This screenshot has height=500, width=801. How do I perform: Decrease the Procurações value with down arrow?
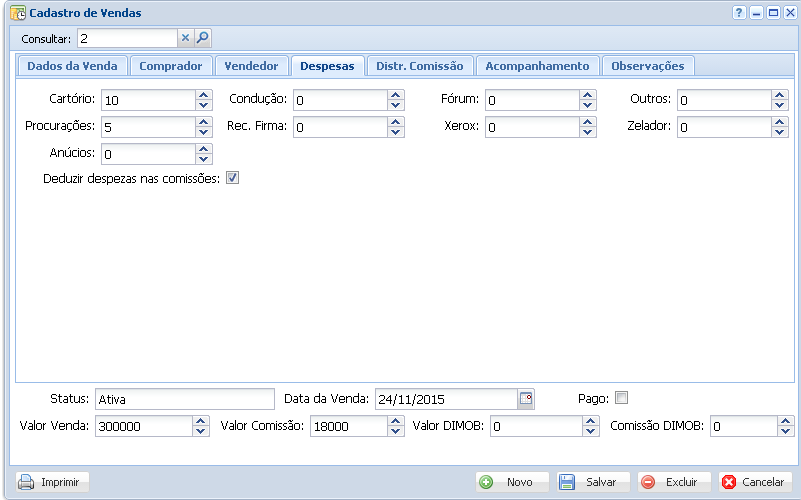pos(204,132)
